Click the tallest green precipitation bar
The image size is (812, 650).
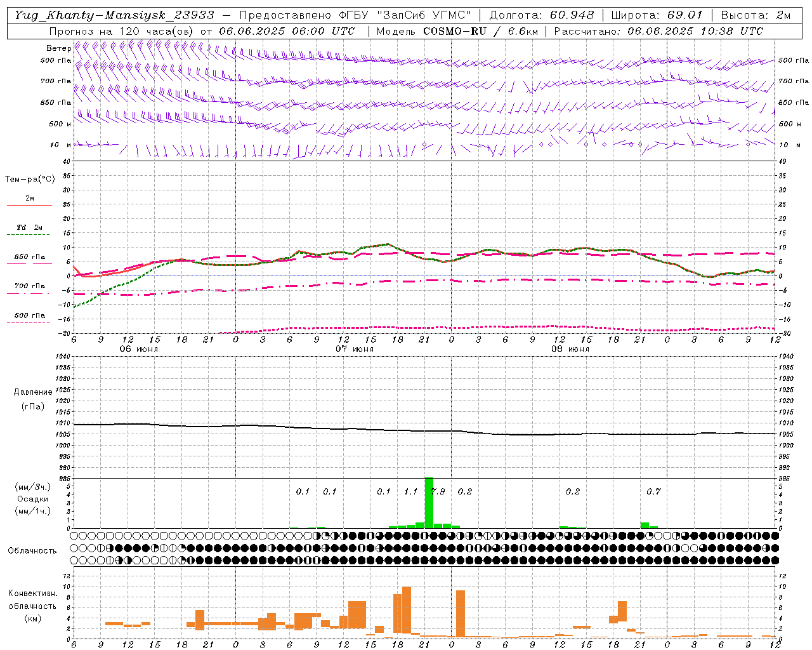pos(429,503)
